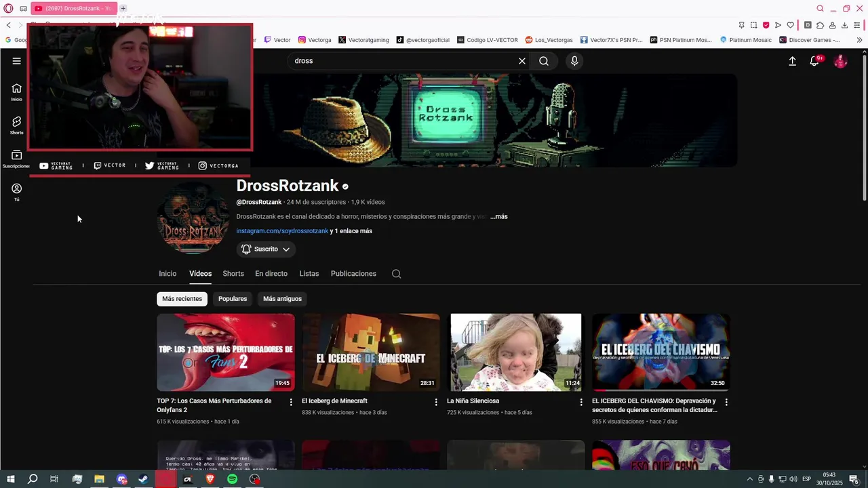Image resolution: width=868 pixels, height=488 pixels.
Task: Add page to bookmarks heart icon
Action: (x=790, y=25)
